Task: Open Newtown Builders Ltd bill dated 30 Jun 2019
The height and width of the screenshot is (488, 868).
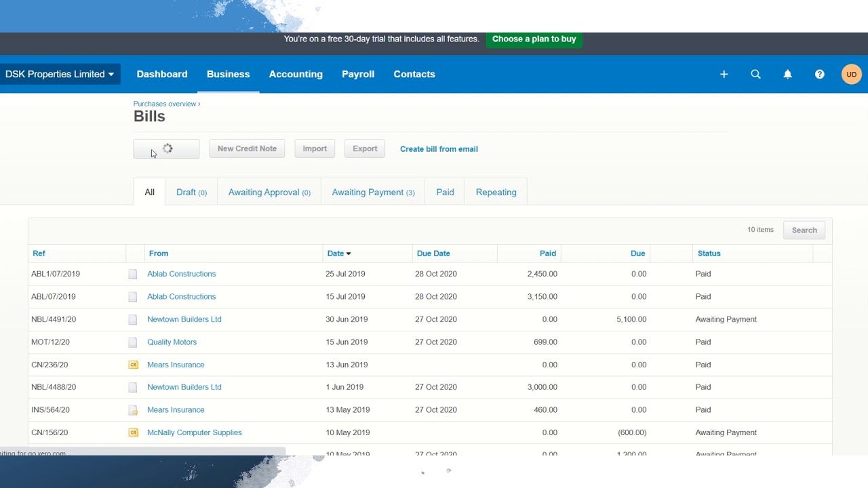Action: 184,319
